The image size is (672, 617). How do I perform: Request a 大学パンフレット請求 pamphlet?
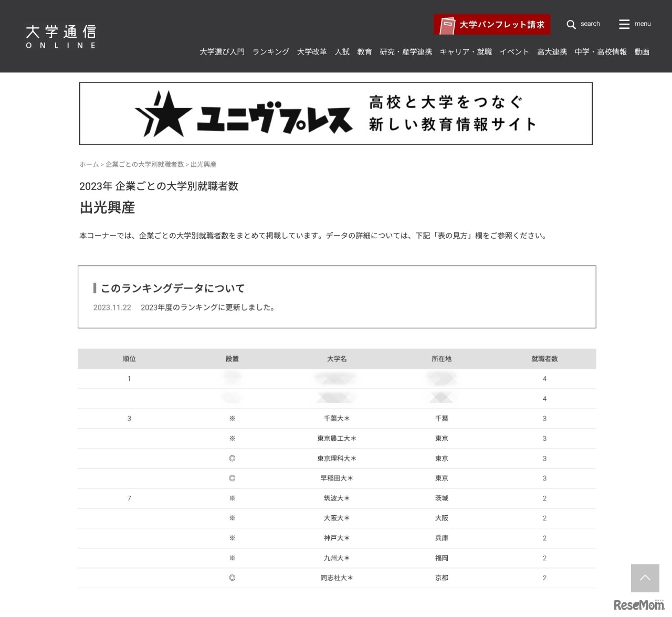492,25
